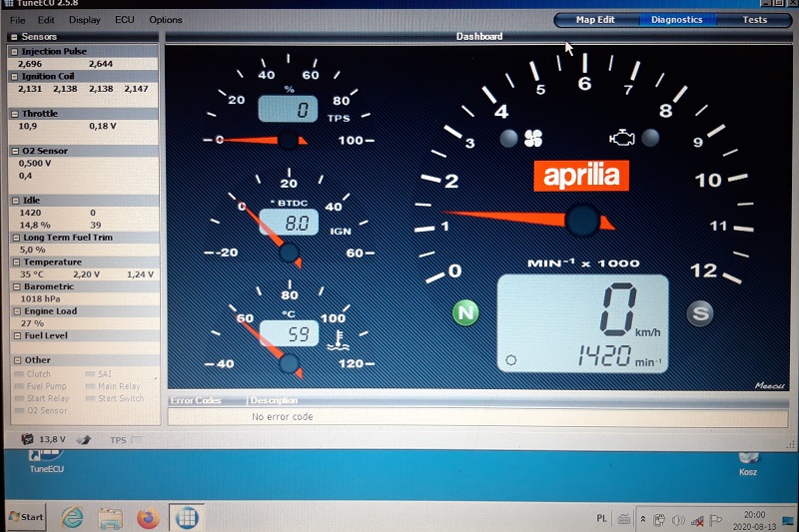Click the cooling fan indicator icon
The height and width of the screenshot is (532, 799).
tap(533, 138)
